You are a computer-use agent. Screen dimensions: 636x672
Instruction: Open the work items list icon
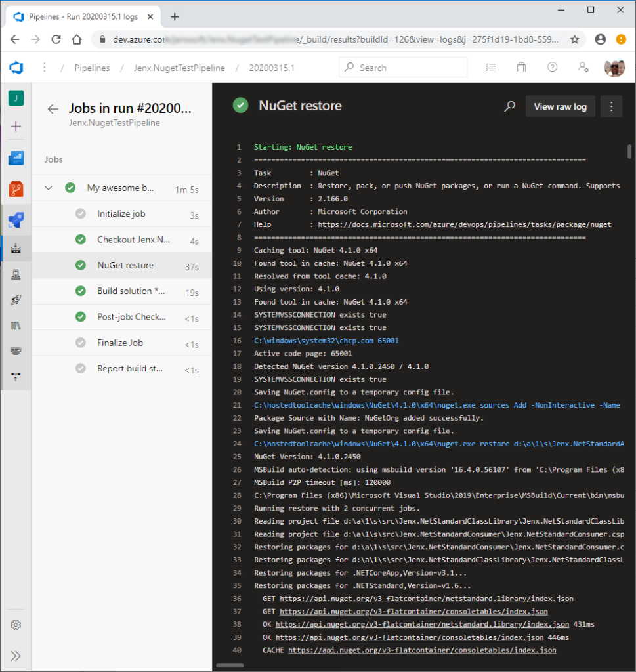tap(491, 68)
